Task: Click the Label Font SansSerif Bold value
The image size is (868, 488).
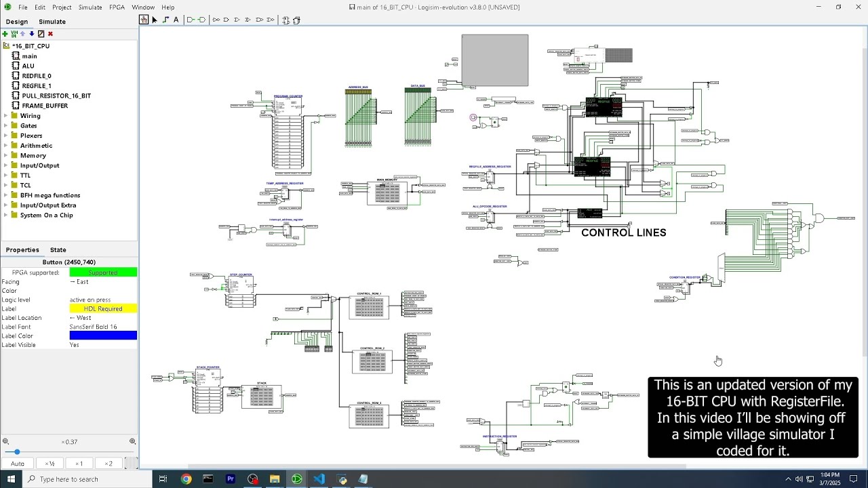Action: coord(103,327)
